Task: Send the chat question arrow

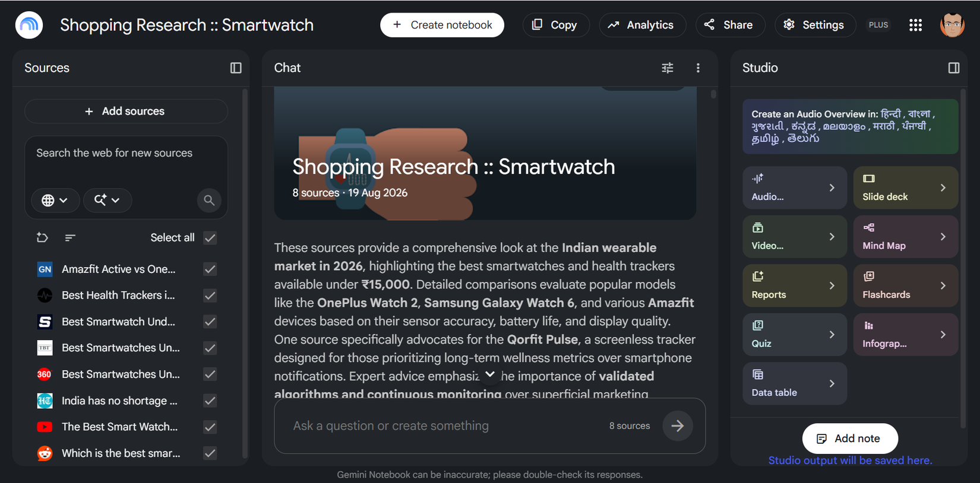Action: point(678,425)
